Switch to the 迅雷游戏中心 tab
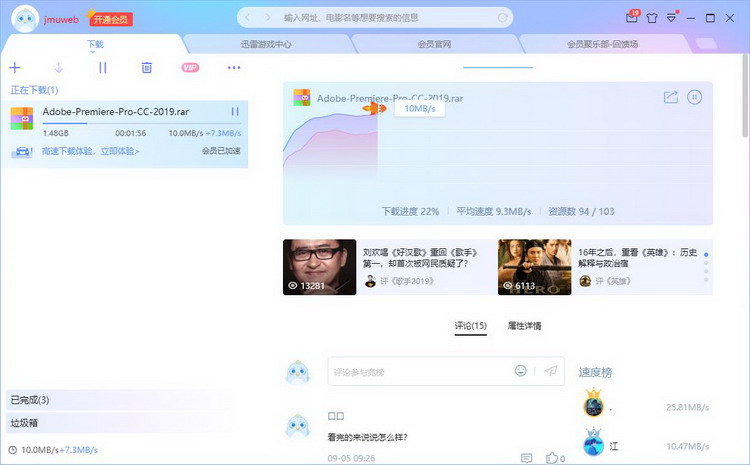The width and height of the screenshot is (750, 465). point(266,44)
